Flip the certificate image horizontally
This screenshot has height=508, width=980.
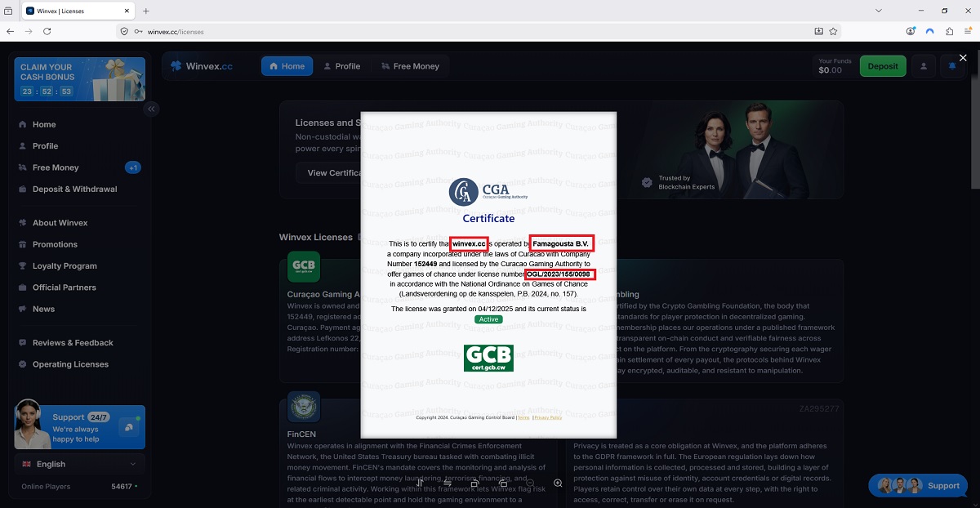tap(448, 483)
